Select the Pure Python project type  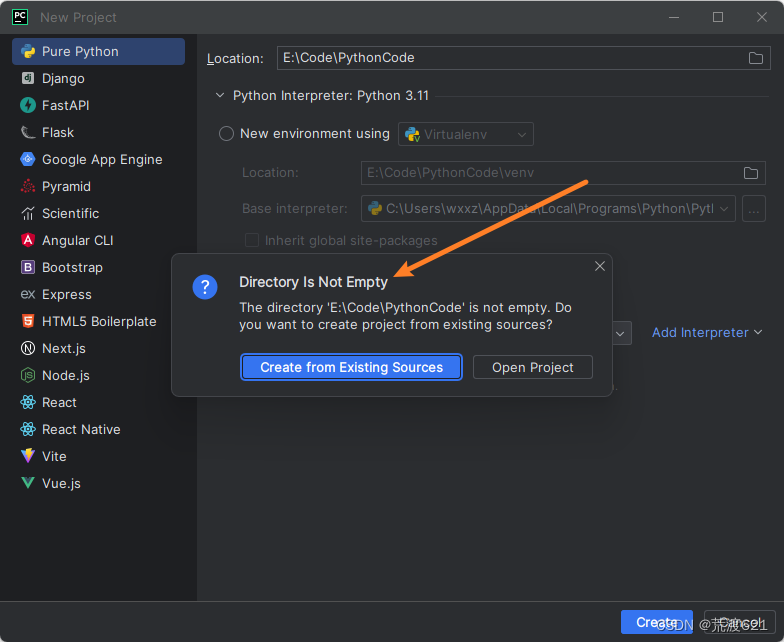98,52
